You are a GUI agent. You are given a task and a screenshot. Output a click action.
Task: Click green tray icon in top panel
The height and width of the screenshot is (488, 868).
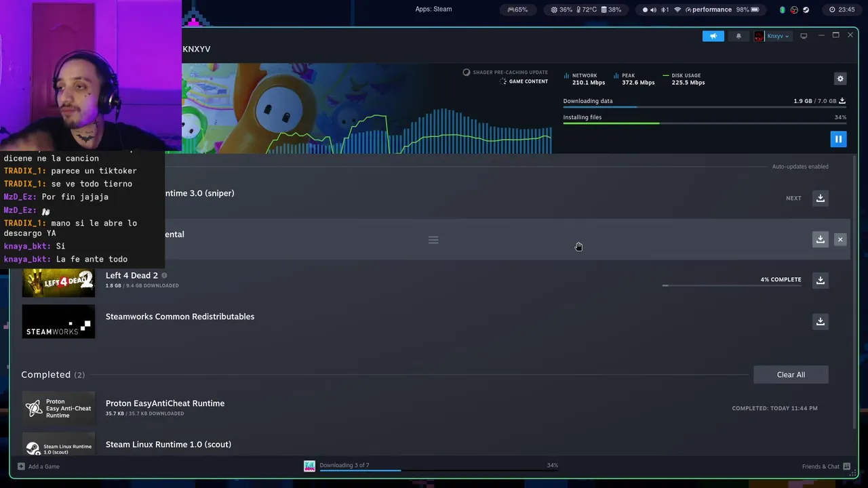(x=782, y=9)
